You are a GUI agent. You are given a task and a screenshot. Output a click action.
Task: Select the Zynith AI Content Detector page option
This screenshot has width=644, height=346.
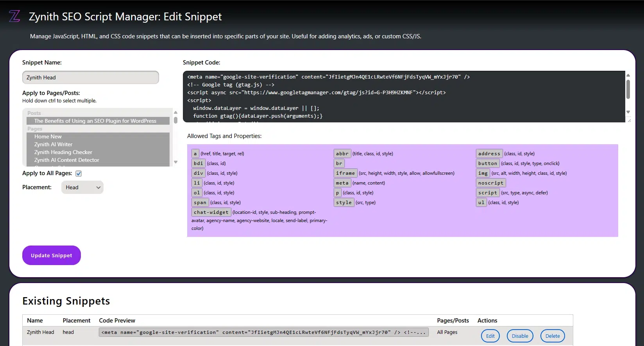click(98, 160)
